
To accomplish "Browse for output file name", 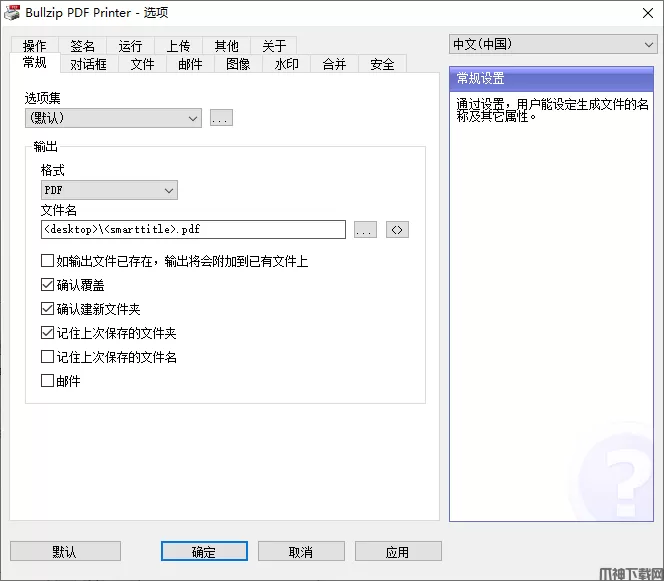I will [365, 230].
